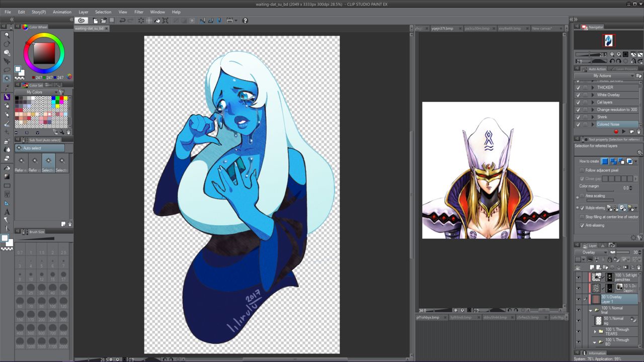The width and height of the screenshot is (644, 362).
Task: Play the selected auto action
Action: [x=624, y=132]
